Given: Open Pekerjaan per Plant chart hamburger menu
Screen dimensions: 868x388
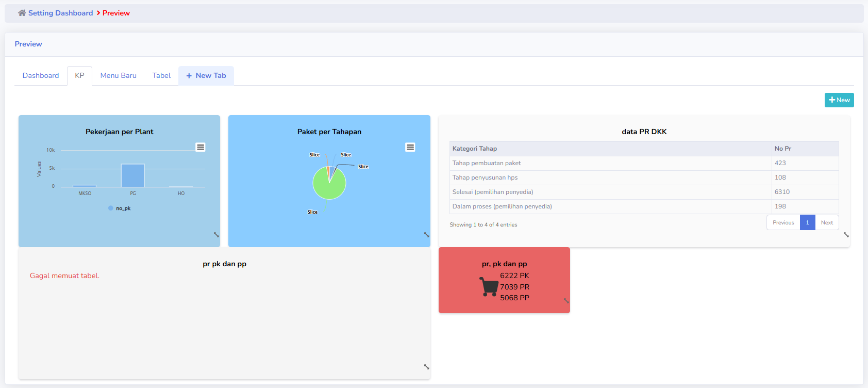Looking at the screenshot, I should pos(201,147).
